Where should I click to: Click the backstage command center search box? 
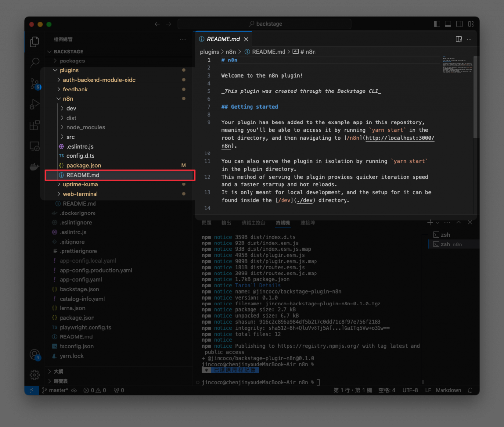click(264, 24)
